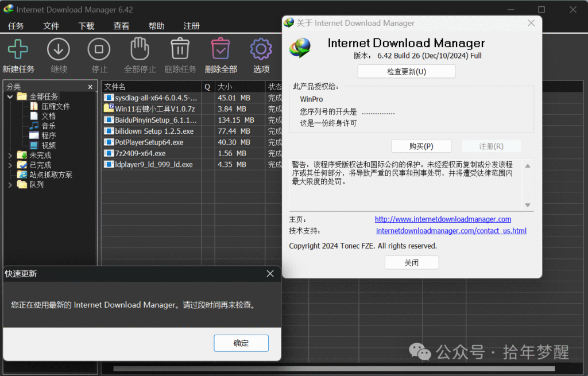Viewport: 588px width, 376px height.
Task: Click file icon of PotPlayerSetup64.exe
Action: click(109, 142)
